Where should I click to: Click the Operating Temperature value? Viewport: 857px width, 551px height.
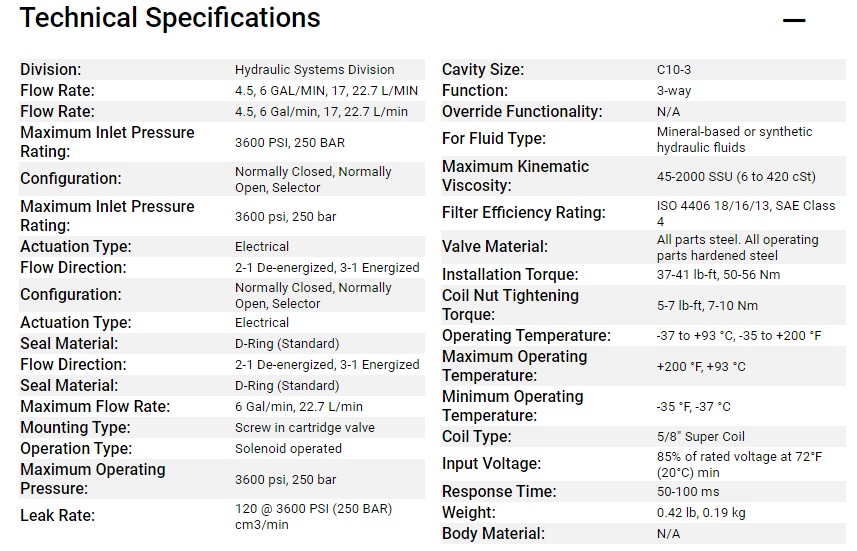[738, 336]
